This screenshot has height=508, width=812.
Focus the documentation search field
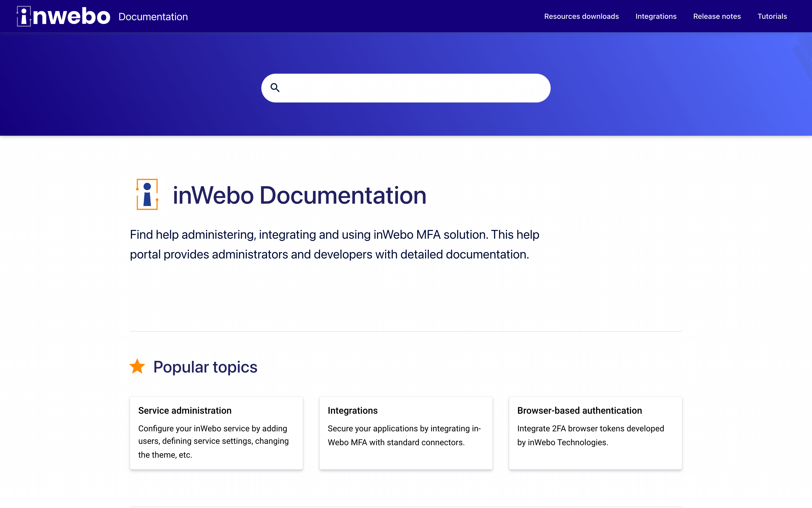(406, 88)
